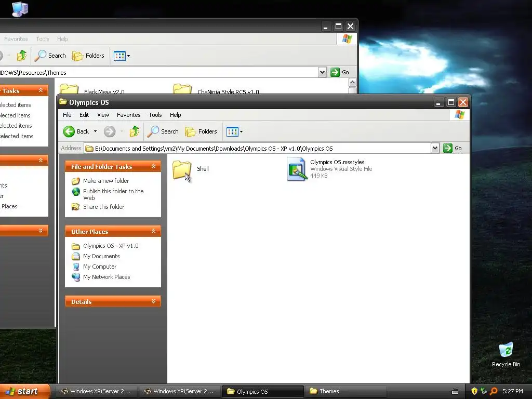The image size is (532, 399).
Task: Open the Edit menu
Action: [84, 115]
